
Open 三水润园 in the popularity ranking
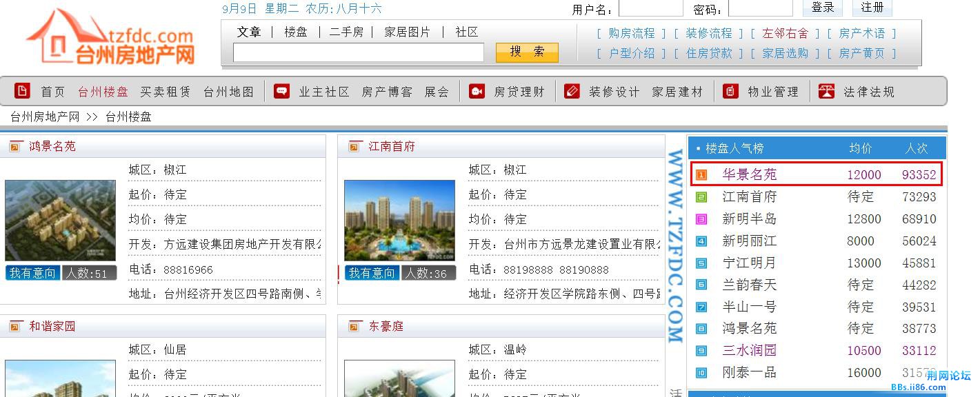point(750,351)
